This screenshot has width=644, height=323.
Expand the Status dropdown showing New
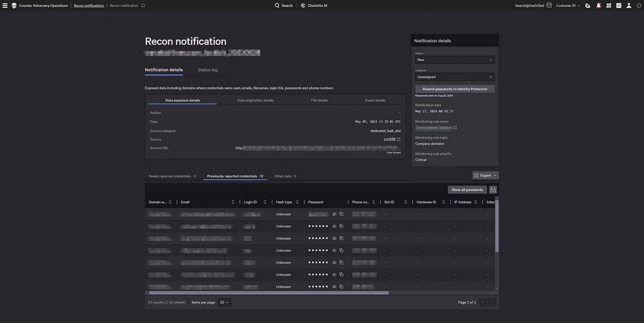[454, 60]
